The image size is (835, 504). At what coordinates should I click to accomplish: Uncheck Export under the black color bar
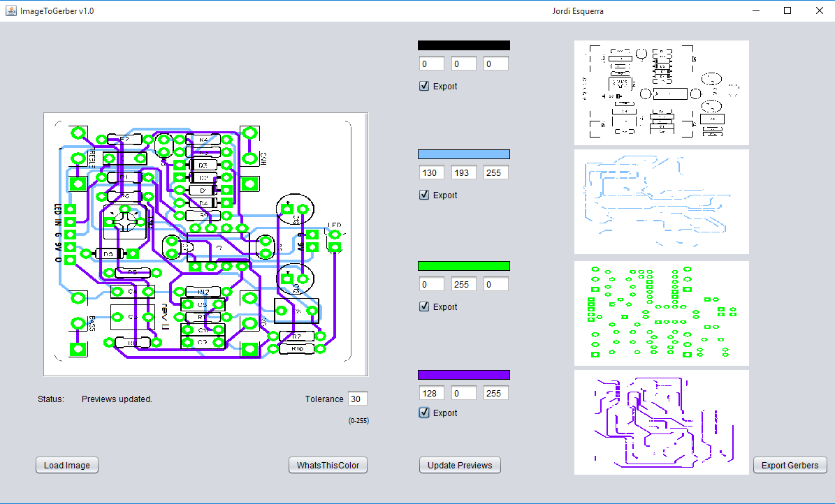coord(424,86)
